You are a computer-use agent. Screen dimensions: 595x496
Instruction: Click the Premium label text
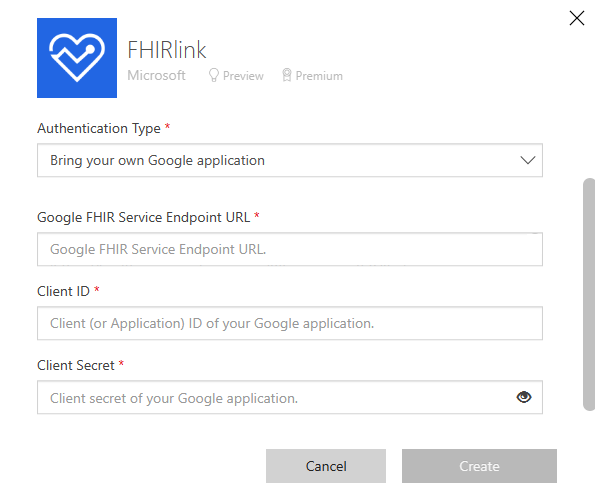319,76
